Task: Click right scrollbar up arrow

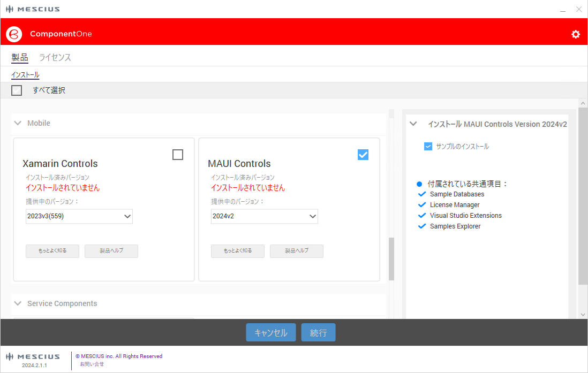Action: click(x=583, y=103)
